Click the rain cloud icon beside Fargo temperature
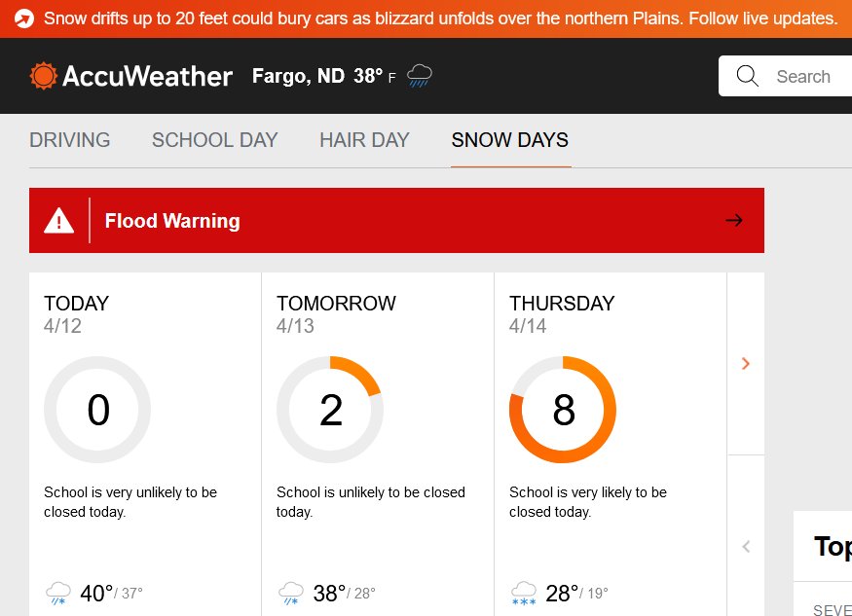 point(420,76)
